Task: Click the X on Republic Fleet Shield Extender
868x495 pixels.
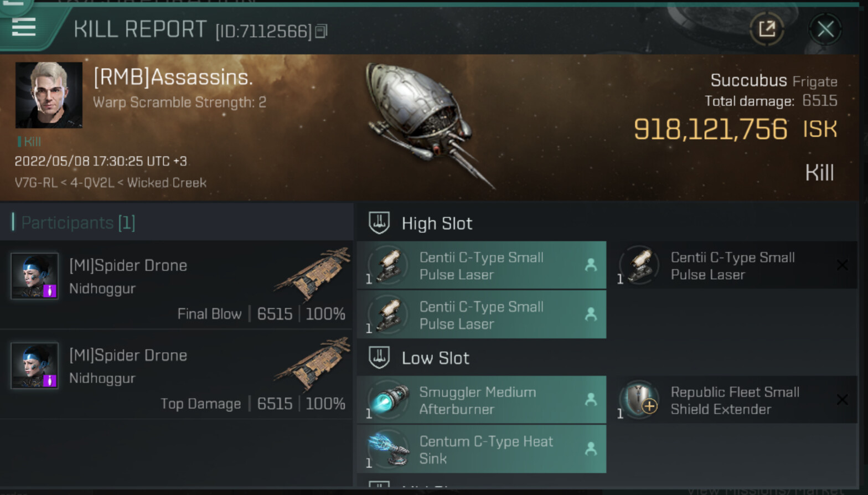Action: 842,400
